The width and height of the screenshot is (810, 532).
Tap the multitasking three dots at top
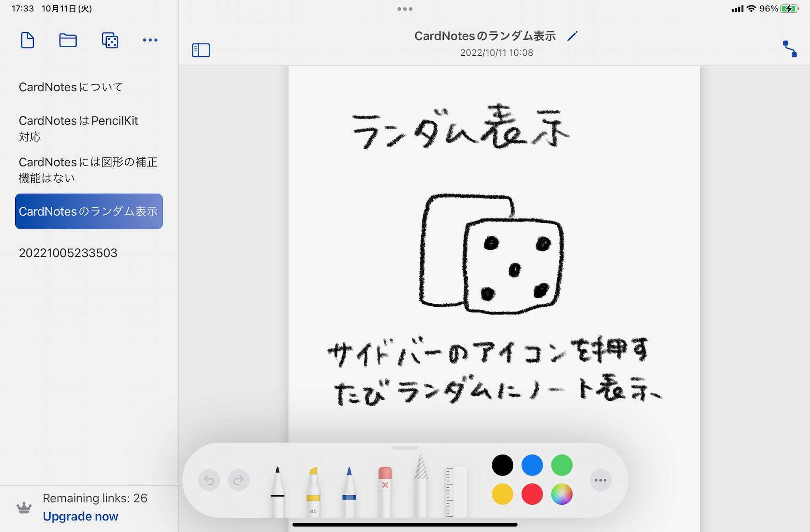click(x=405, y=9)
